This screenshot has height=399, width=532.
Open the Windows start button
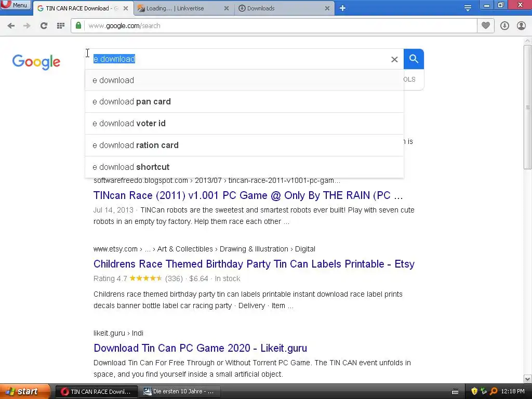25,392
